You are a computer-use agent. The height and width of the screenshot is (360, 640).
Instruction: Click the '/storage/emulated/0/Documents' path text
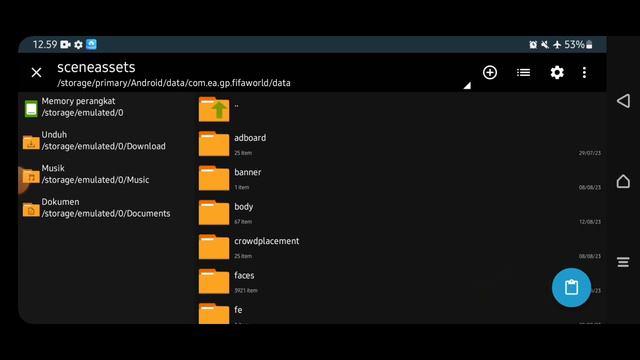pos(106,213)
